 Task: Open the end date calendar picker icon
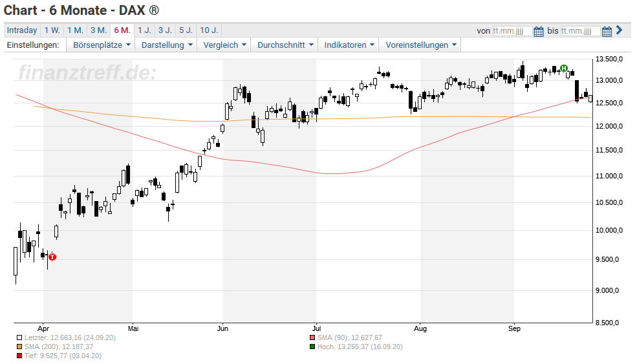pos(607,31)
